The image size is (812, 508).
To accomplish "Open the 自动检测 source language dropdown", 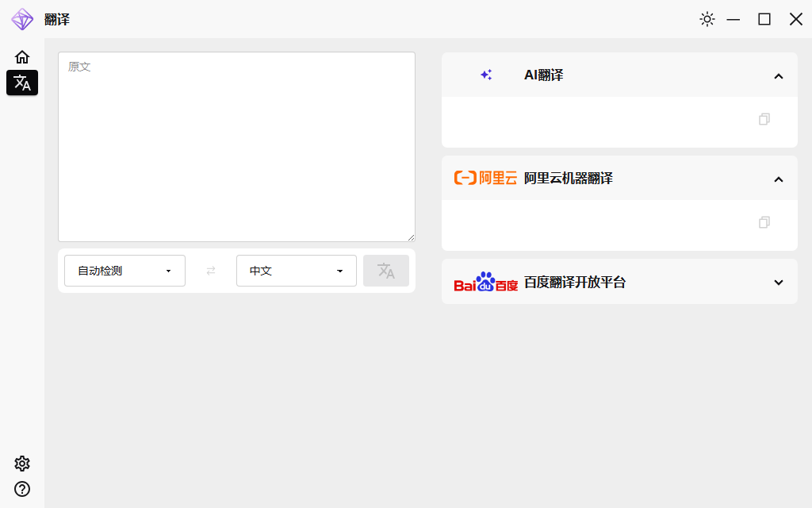I will (124, 271).
